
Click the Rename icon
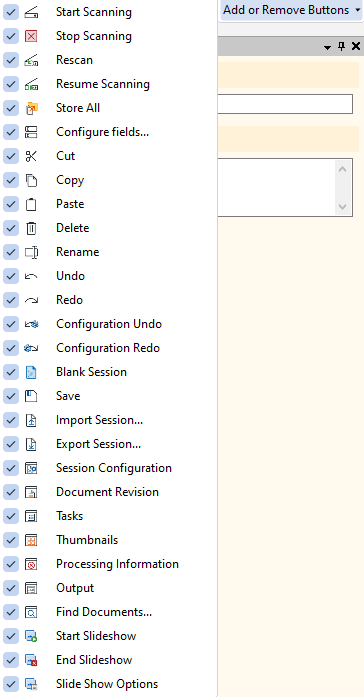point(31,252)
